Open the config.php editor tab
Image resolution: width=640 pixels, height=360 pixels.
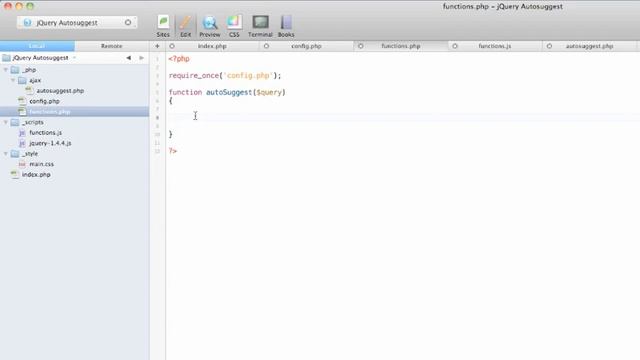click(x=306, y=46)
